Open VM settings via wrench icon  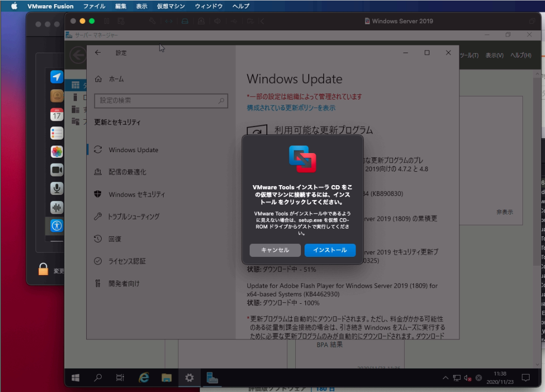pos(152,21)
